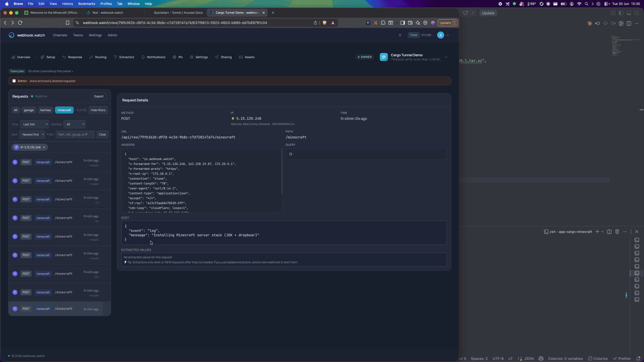Open the Brave Wallet icon

(x=410, y=23)
